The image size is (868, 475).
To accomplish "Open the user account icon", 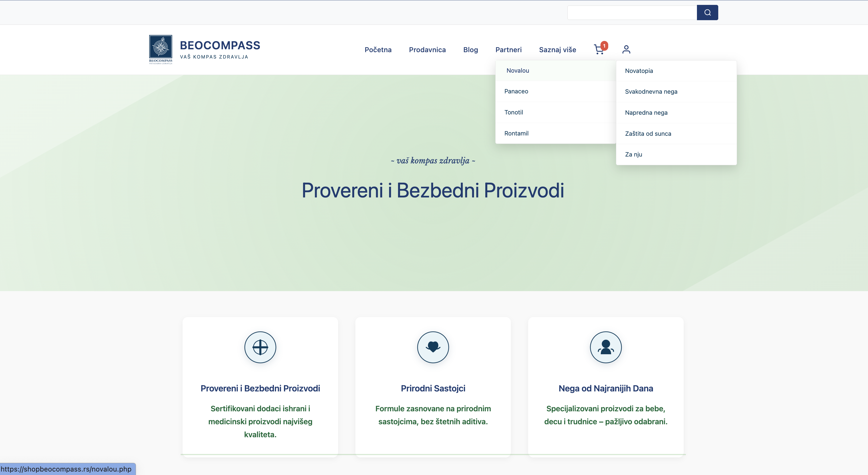I will 626,50.
